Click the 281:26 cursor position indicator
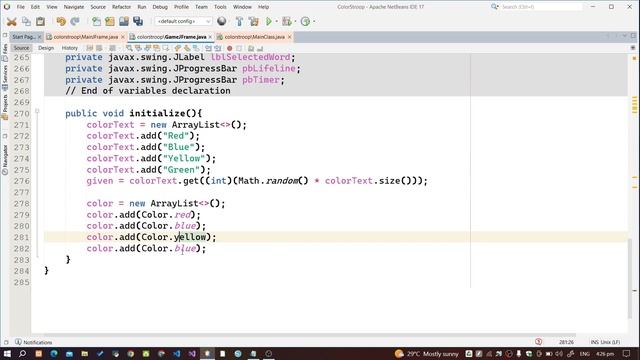The width and height of the screenshot is (640, 360). coord(566,342)
